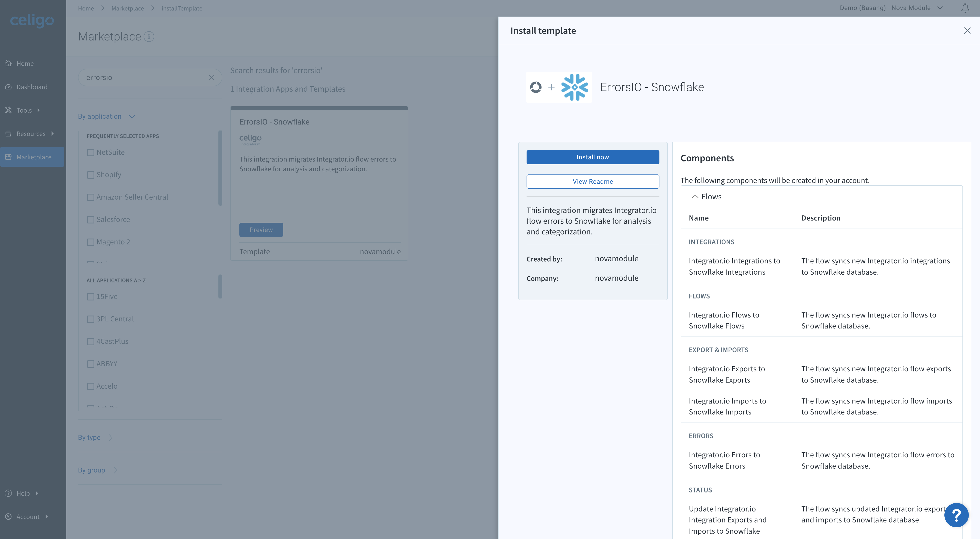The width and height of the screenshot is (980, 539).
Task: Click Integrator.io Errors to Snowflake Errors row
Action: click(822, 460)
